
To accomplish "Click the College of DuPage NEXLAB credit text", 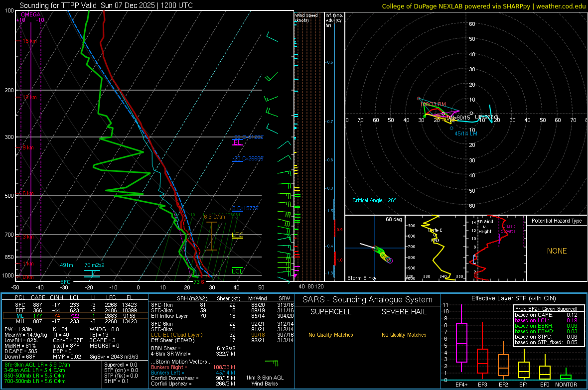I will 483,6.
